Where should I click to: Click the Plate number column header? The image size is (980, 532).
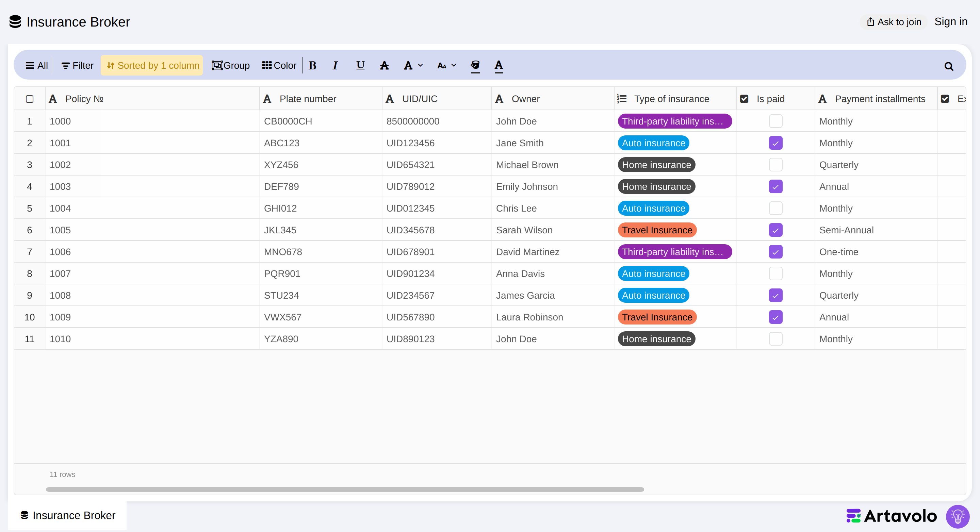pyautogui.click(x=321, y=99)
